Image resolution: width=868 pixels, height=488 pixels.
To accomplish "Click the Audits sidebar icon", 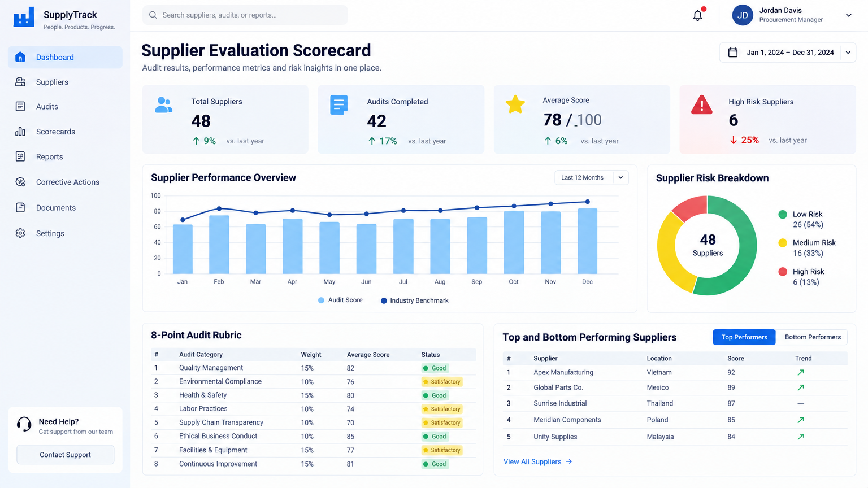I will pyautogui.click(x=20, y=106).
